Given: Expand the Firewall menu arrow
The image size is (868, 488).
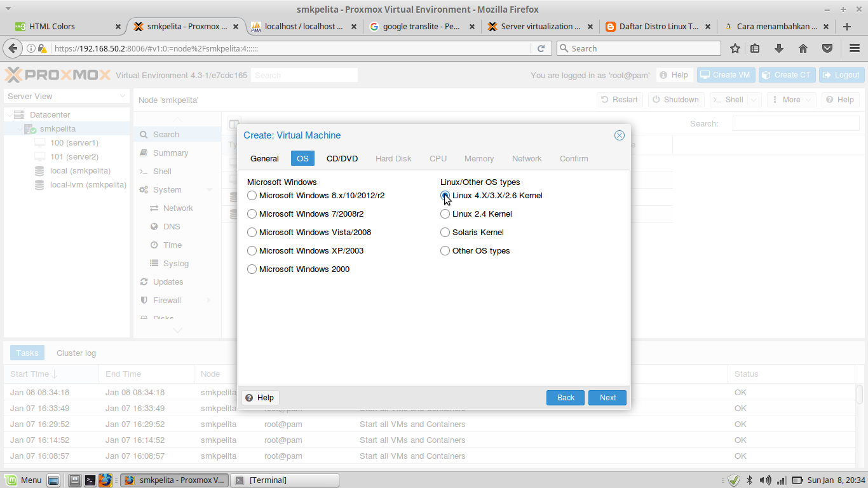Looking at the screenshot, I should tap(209, 301).
